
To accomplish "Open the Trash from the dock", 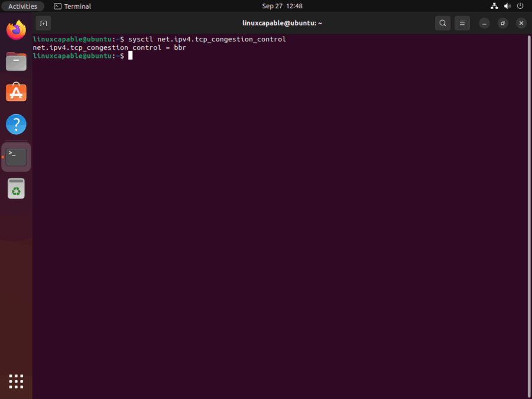I will (x=16, y=188).
